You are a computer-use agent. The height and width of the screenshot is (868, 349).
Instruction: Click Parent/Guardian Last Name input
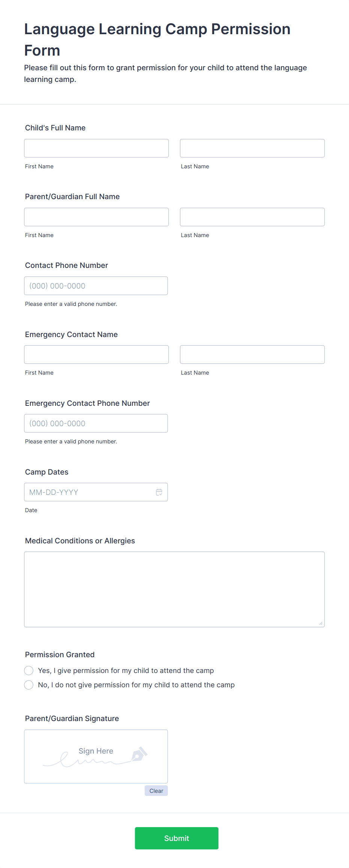pos(252,217)
